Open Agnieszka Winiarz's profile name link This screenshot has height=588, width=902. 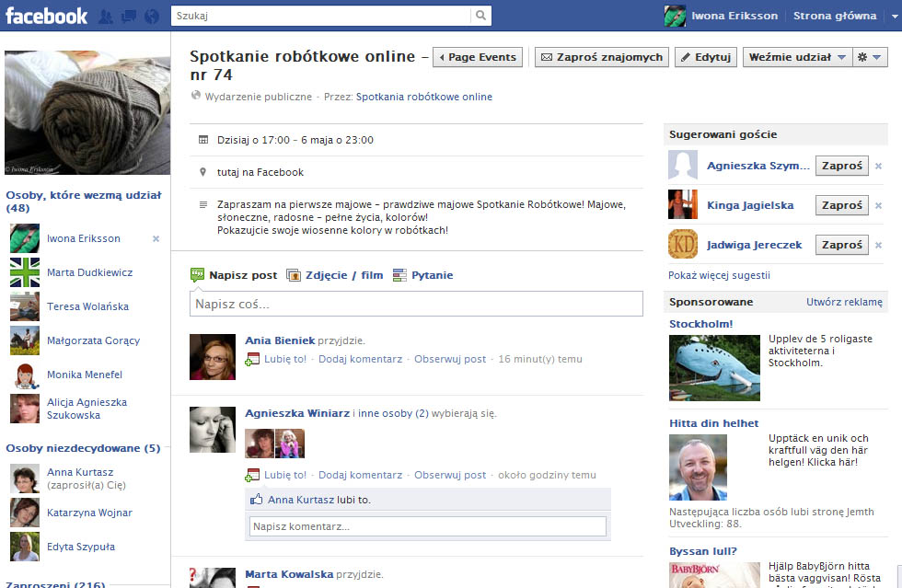point(297,413)
